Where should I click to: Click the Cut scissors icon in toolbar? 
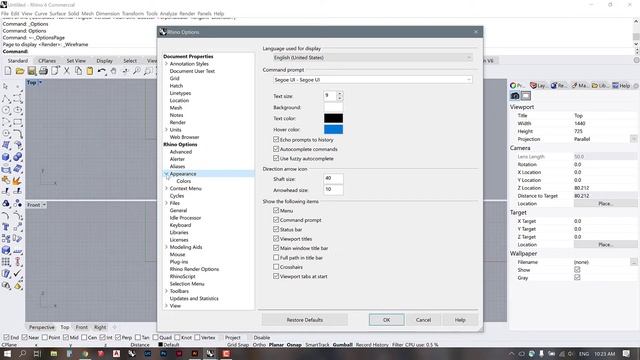coord(67,71)
